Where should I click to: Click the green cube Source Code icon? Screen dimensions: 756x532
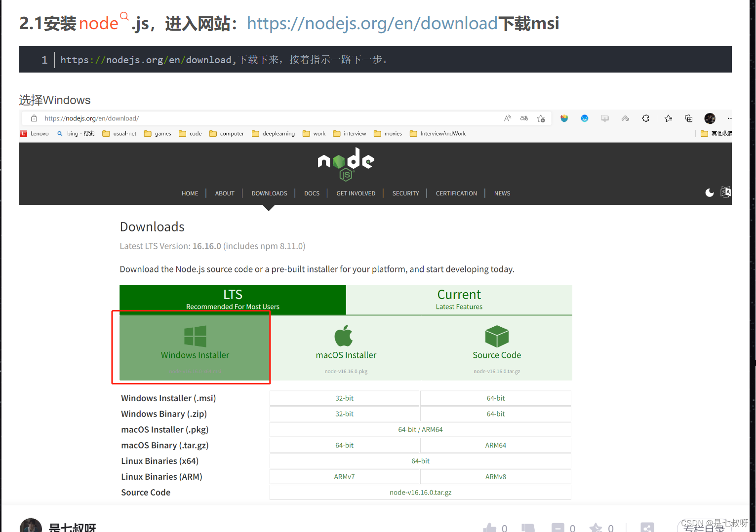497,336
